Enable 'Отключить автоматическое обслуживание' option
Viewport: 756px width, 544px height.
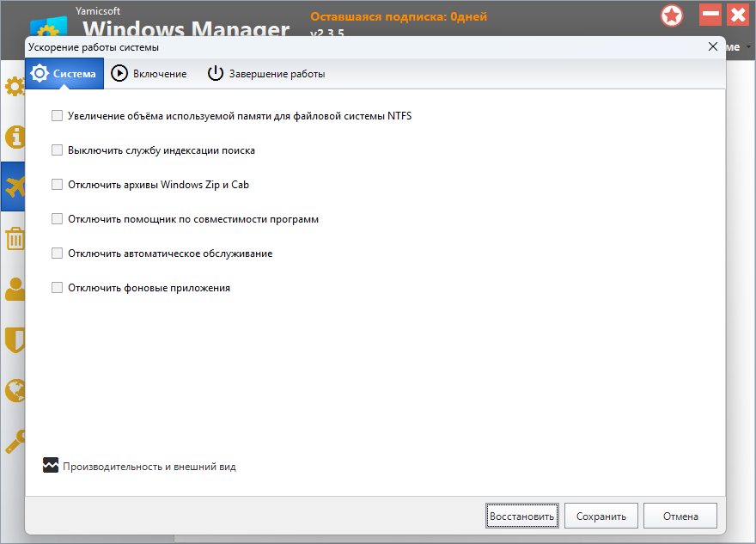coord(58,254)
